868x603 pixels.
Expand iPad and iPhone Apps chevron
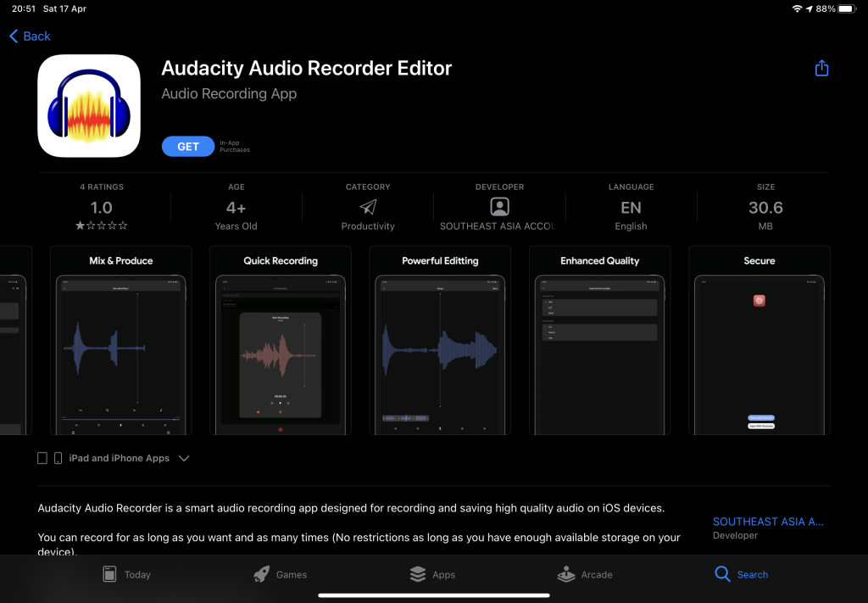coord(184,458)
